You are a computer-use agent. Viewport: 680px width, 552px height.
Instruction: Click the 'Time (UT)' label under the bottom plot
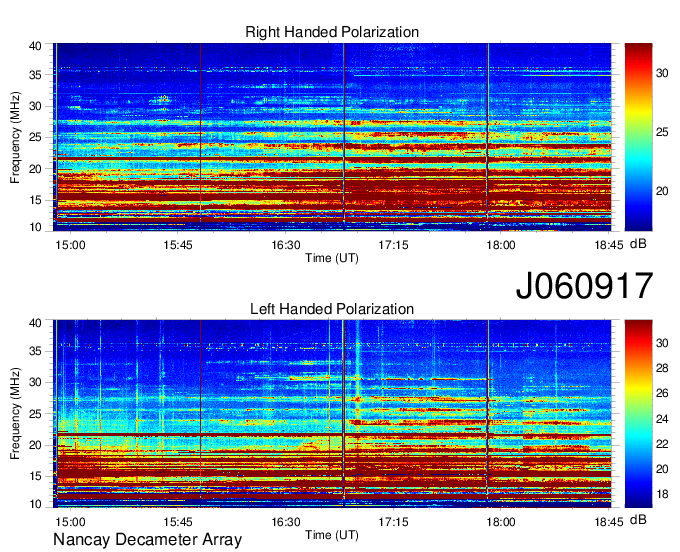(x=332, y=535)
